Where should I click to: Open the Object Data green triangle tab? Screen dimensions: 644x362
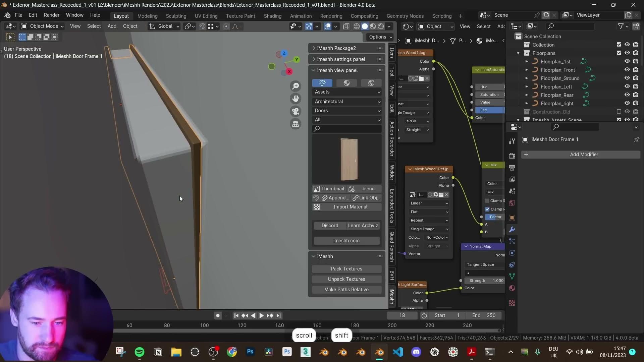coord(512,277)
